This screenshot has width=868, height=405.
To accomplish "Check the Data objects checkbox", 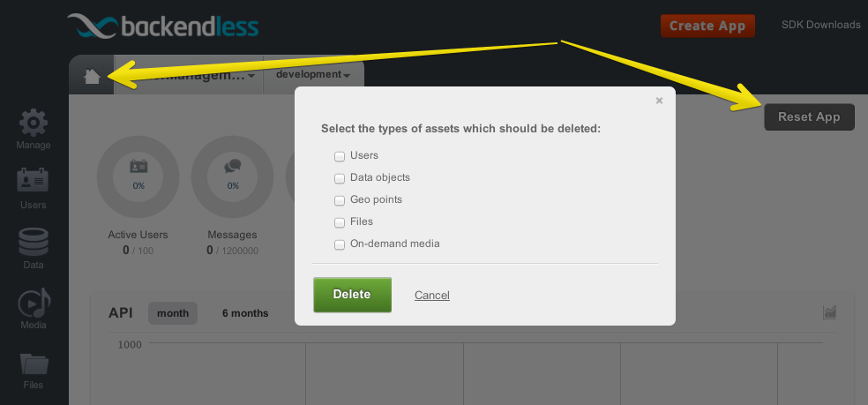I will click(x=340, y=178).
